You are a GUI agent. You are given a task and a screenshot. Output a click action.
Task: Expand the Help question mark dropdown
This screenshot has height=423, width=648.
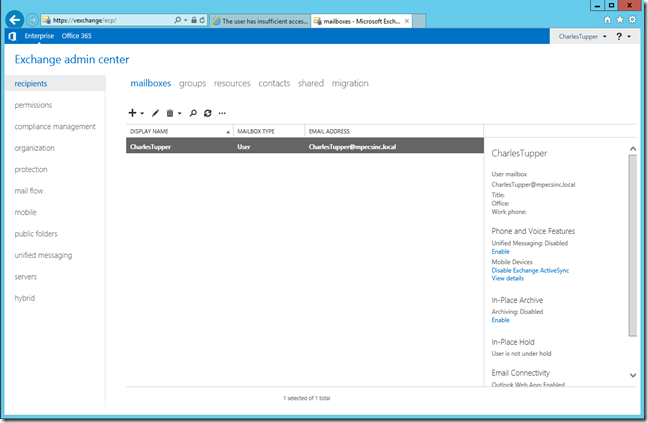pyautogui.click(x=622, y=36)
